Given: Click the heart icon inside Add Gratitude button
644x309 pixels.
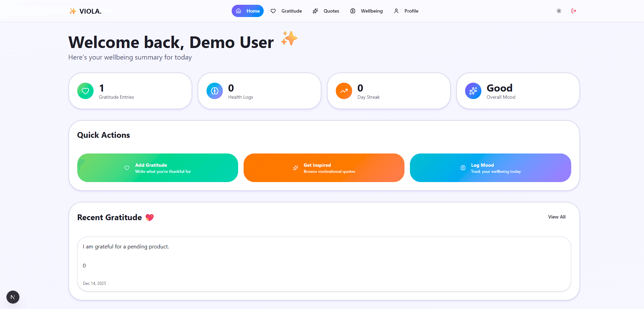Looking at the screenshot, I should 127,168.
